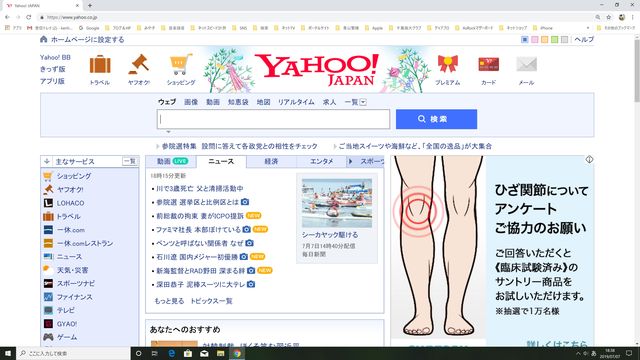Open headline 川で3歳死亡 父と清掃活動中
The width and height of the screenshot is (640, 360).
200,189
